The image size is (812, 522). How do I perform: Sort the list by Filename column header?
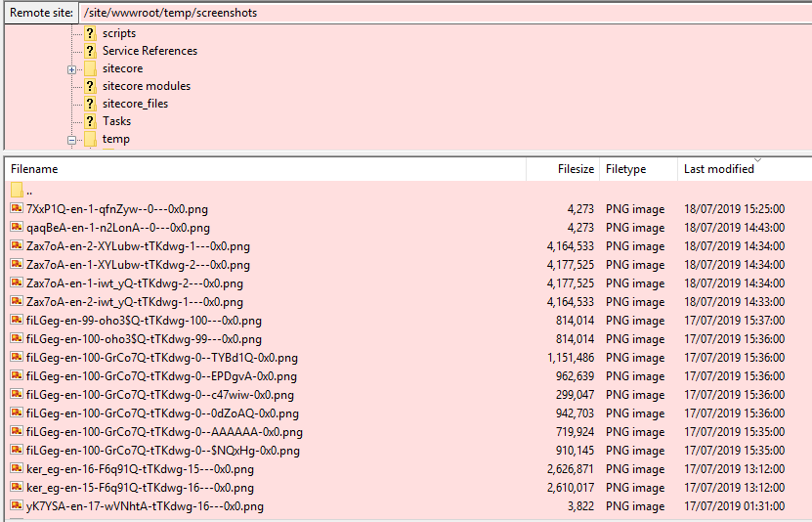point(34,169)
